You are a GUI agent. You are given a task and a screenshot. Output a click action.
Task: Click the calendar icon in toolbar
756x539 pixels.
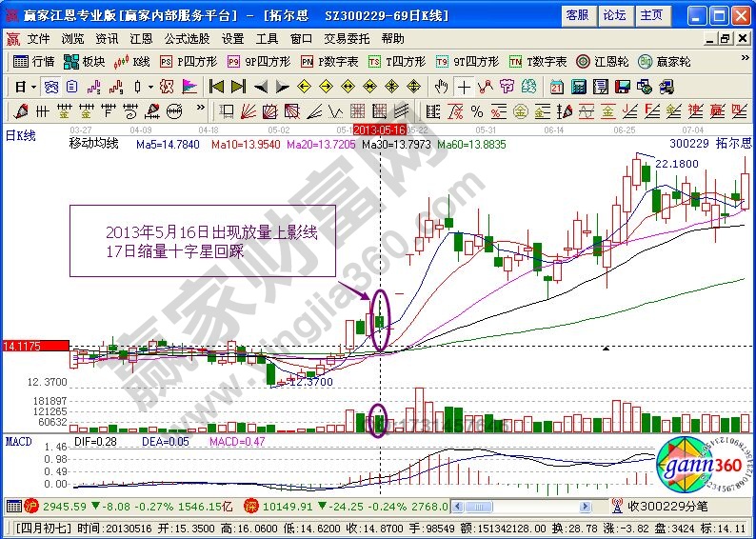[x=557, y=86]
